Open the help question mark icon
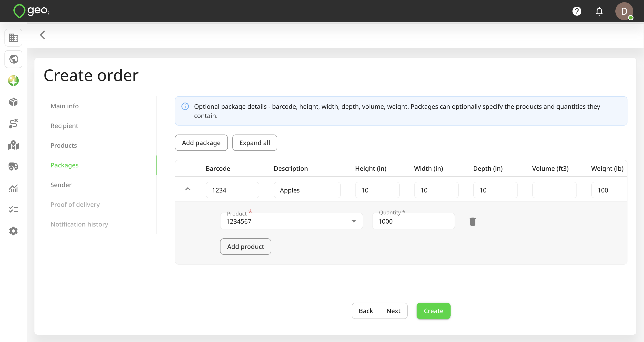 click(577, 11)
